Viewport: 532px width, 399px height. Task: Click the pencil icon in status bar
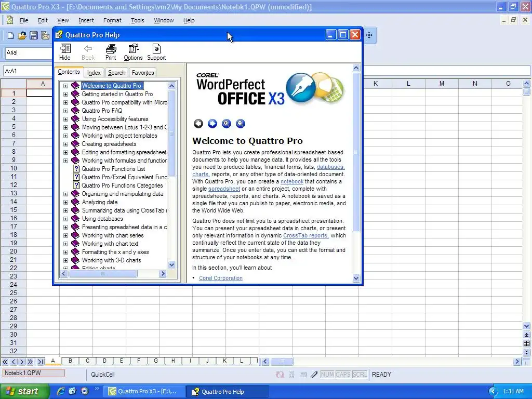point(314,375)
